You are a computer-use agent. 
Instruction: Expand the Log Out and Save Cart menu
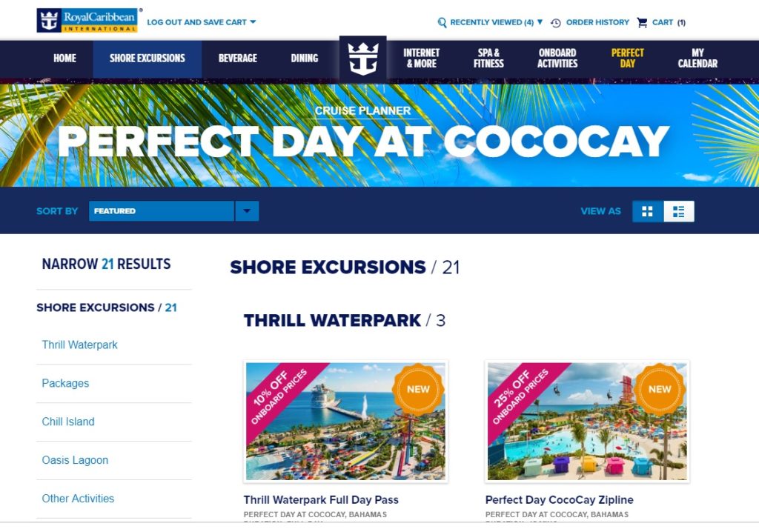[x=201, y=22]
